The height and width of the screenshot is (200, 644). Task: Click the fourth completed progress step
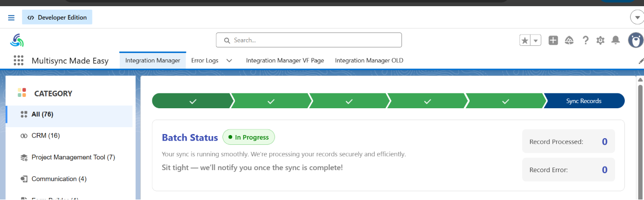click(x=427, y=101)
